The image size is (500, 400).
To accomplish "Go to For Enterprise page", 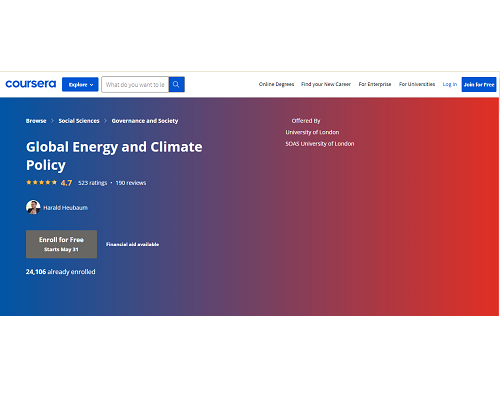I will pyautogui.click(x=375, y=84).
